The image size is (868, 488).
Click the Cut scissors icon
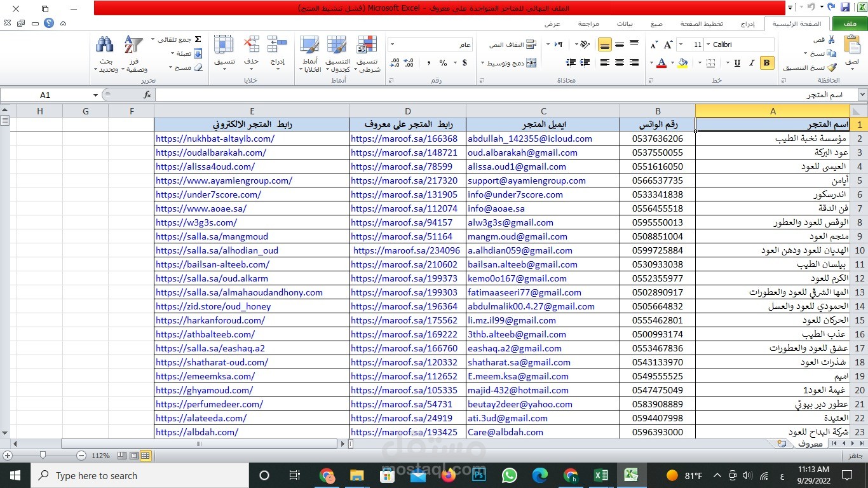click(831, 40)
